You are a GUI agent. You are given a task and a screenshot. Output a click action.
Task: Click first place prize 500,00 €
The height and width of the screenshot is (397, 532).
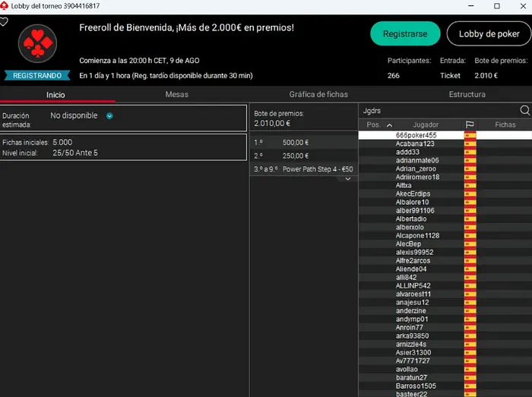pos(296,143)
